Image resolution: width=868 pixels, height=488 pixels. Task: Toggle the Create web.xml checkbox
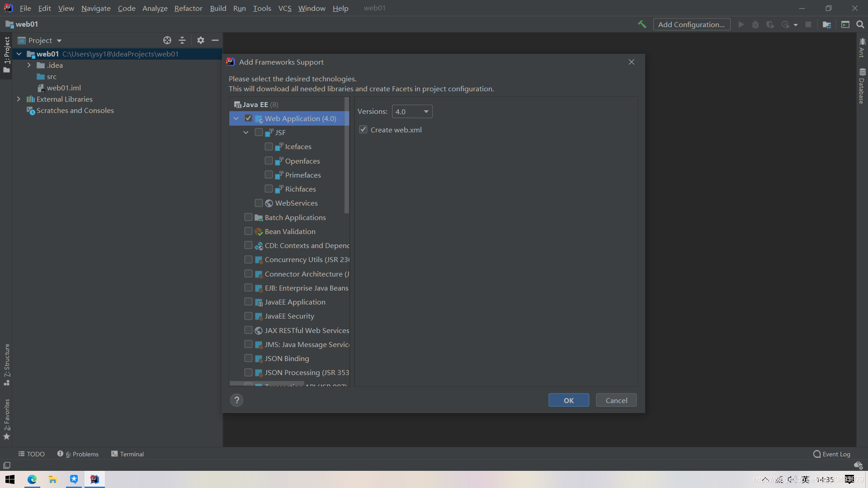(x=363, y=130)
